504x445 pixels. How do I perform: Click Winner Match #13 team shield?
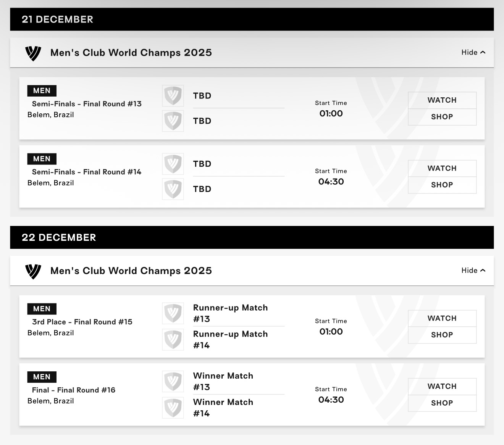coord(173,381)
